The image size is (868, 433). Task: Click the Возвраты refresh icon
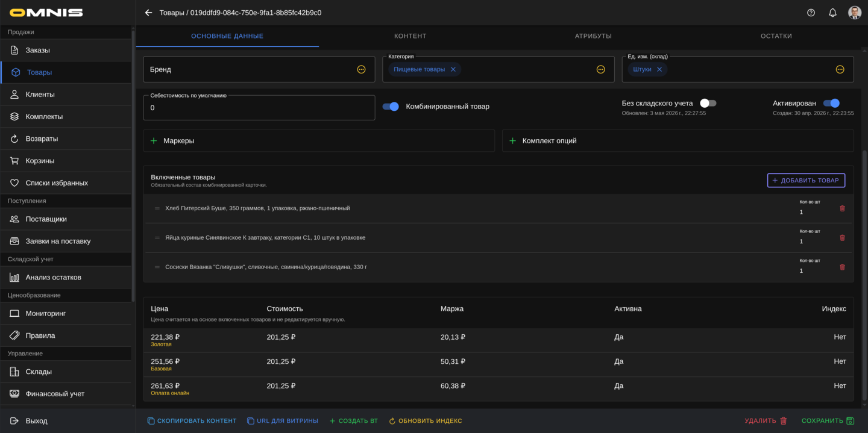click(14, 139)
